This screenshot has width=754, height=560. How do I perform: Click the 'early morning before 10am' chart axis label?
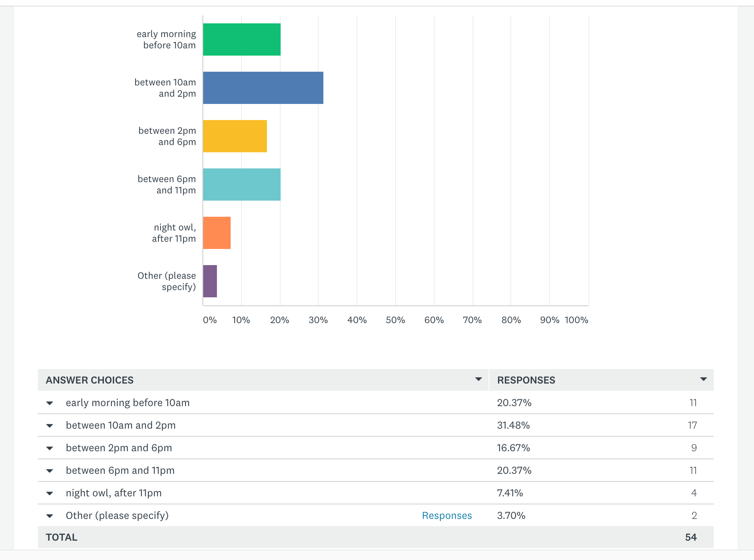pyautogui.click(x=166, y=39)
